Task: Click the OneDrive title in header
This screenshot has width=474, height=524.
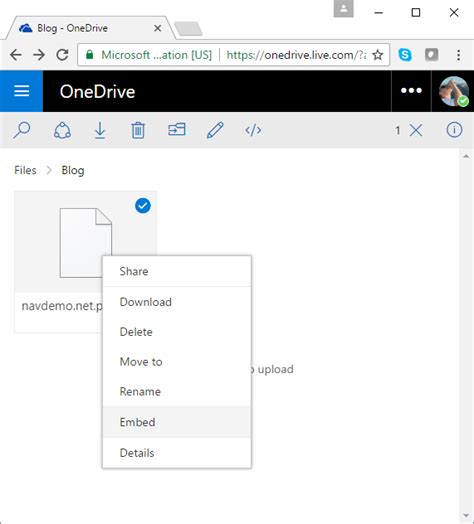Action: (97, 91)
